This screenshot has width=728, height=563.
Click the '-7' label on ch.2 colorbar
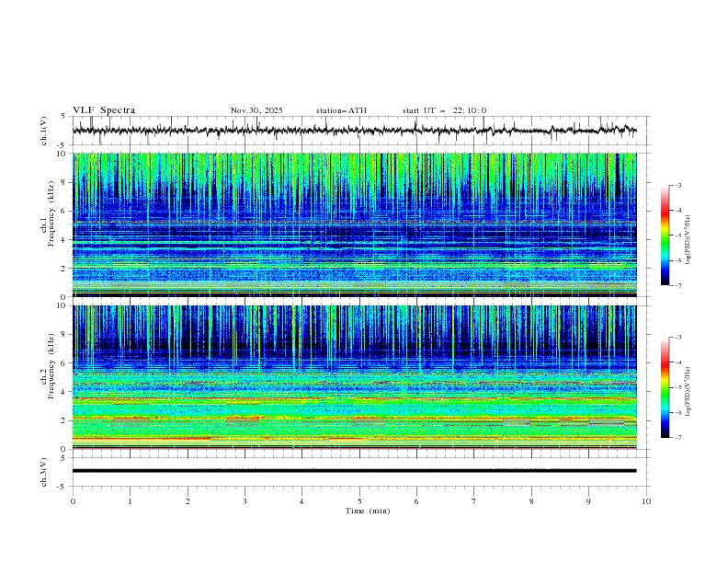pyautogui.click(x=677, y=437)
